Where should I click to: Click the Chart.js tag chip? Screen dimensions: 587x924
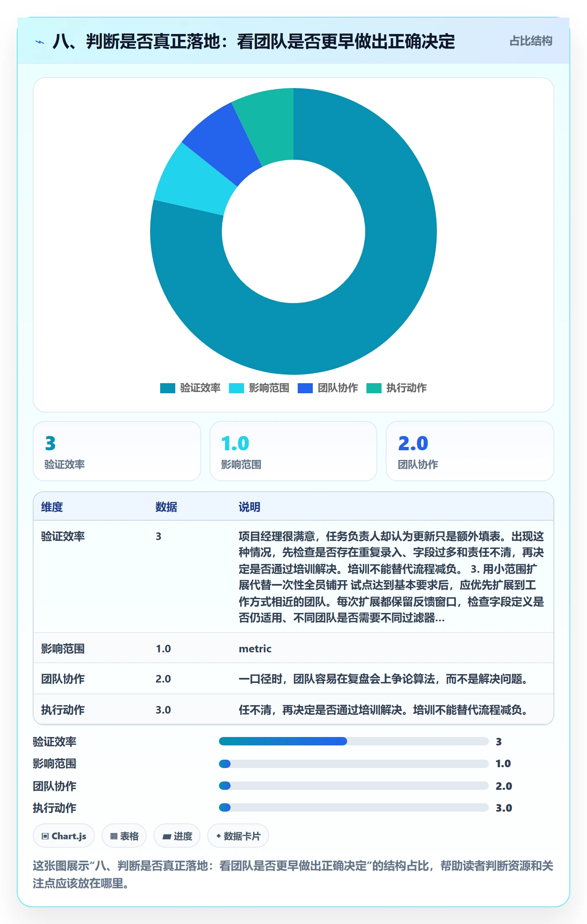pos(64,836)
